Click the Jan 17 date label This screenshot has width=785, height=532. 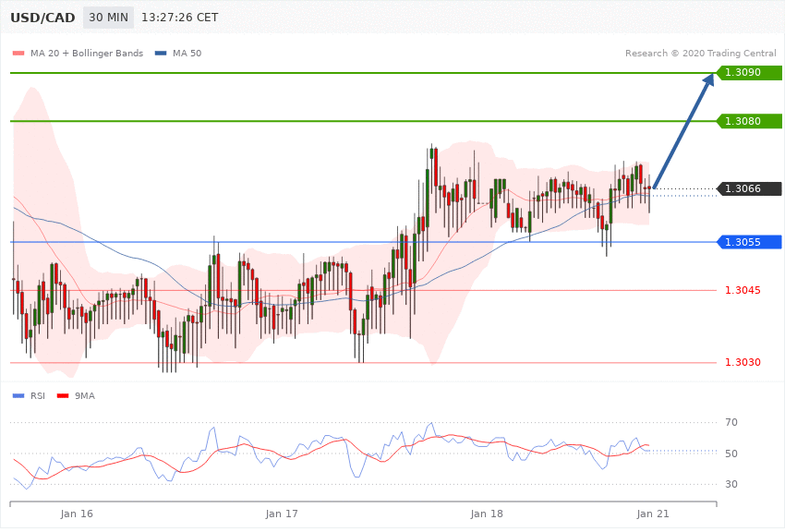(282, 514)
